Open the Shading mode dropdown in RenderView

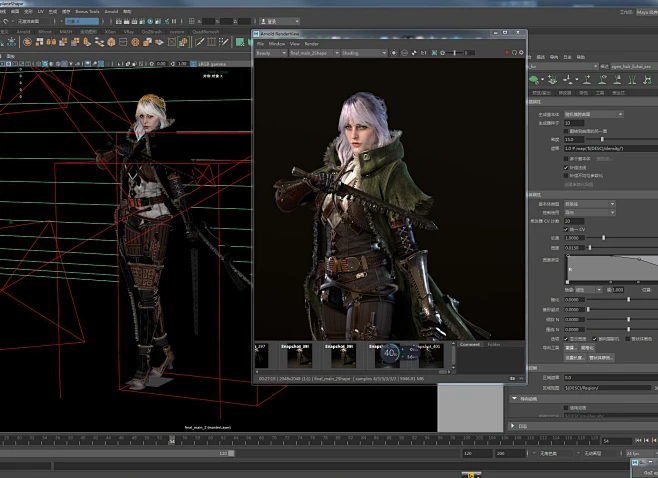coord(362,53)
